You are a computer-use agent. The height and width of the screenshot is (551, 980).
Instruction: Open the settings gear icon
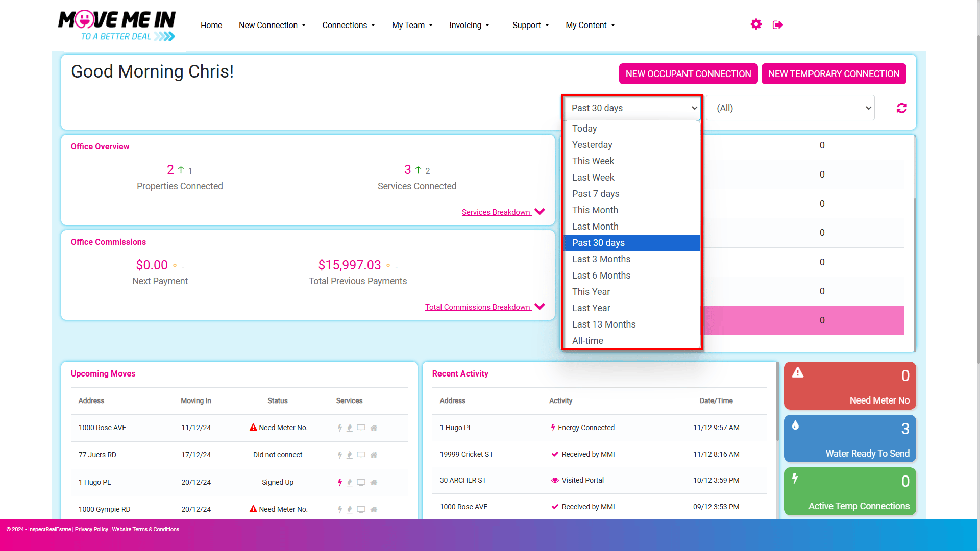[x=756, y=24]
